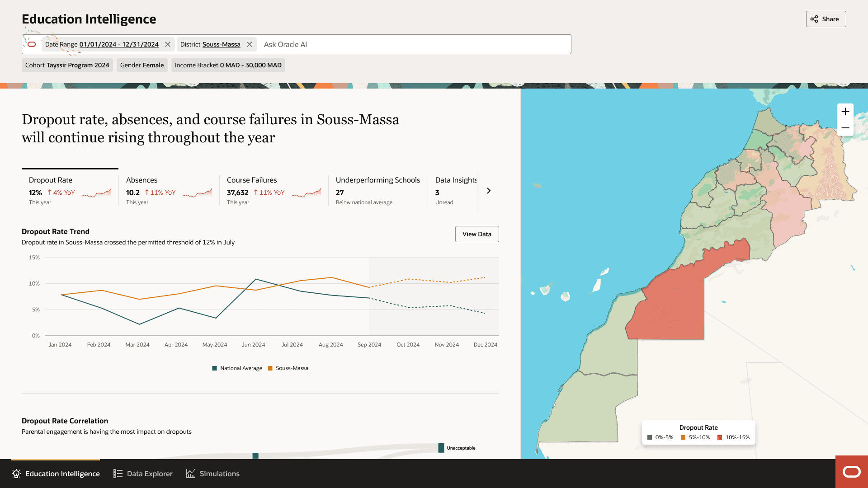Open Data Explorer from bottom navigation
Screen dimensions: 868x488
pyautogui.click(x=143, y=474)
